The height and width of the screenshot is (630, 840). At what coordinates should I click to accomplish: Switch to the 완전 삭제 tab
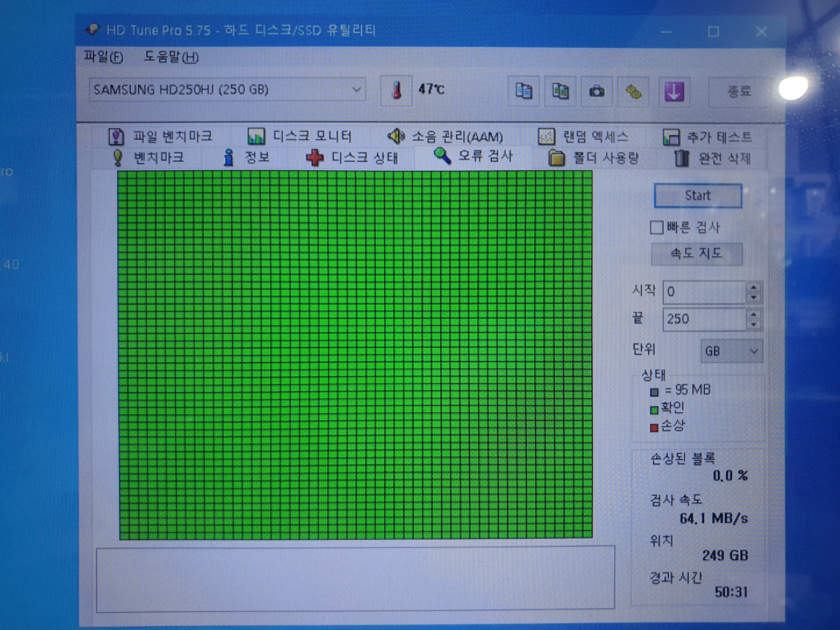[x=712, y=158]
